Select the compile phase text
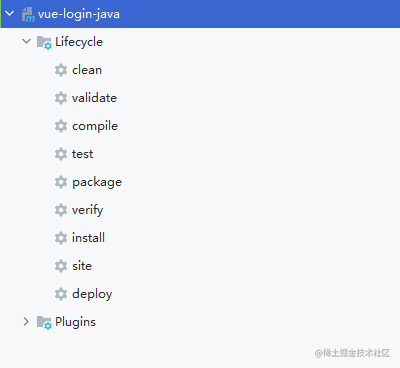The width and height of the screenshot is (400, 368). [95, 126]
